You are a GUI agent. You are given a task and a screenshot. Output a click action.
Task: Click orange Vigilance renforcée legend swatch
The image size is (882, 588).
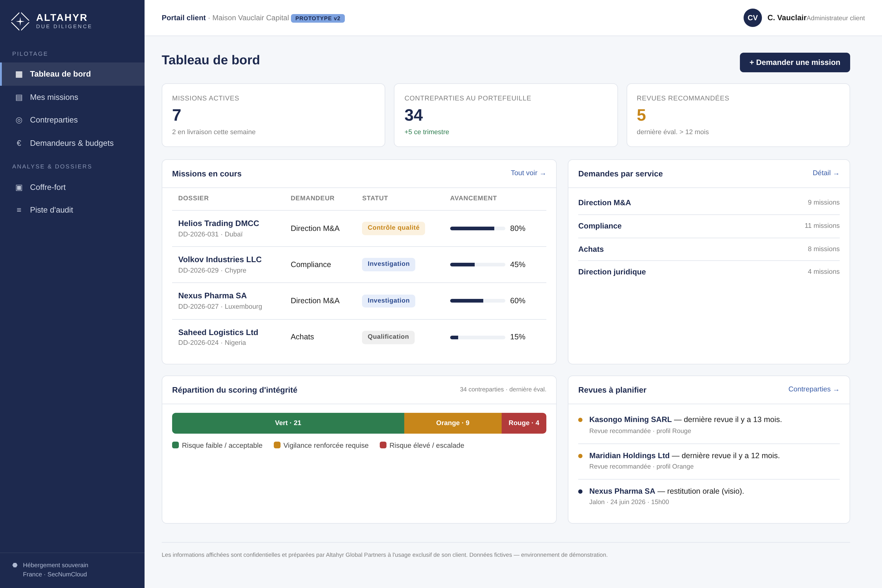277,445
